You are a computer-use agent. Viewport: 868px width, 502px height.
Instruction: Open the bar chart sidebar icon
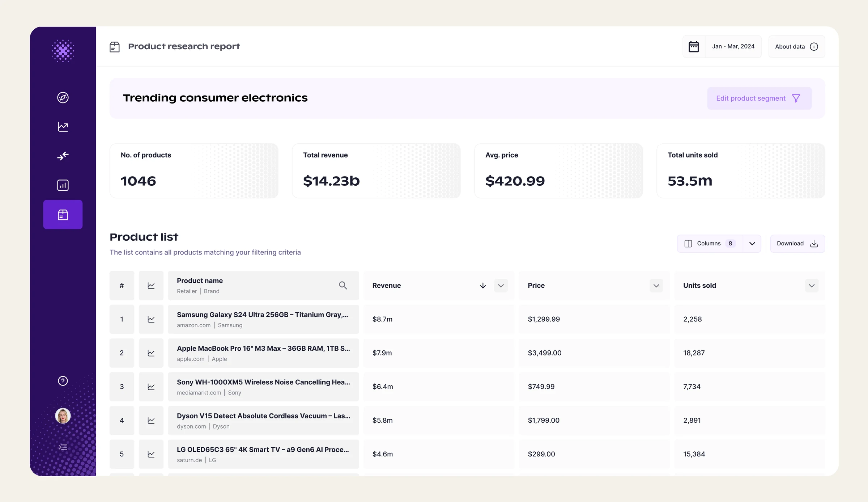coord(63,185)
